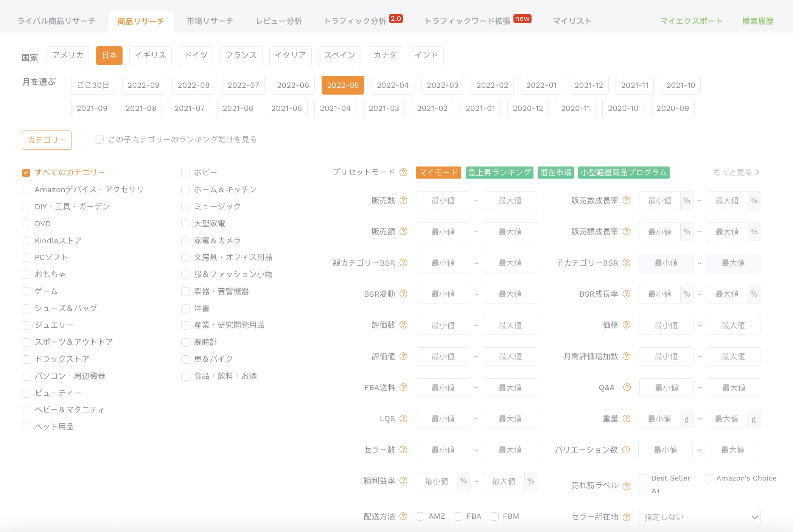Open help icon next to BSR成長率

pos(627,294)
